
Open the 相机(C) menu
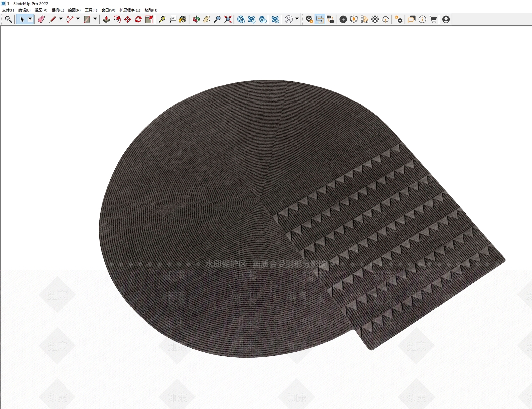[58, 10]
